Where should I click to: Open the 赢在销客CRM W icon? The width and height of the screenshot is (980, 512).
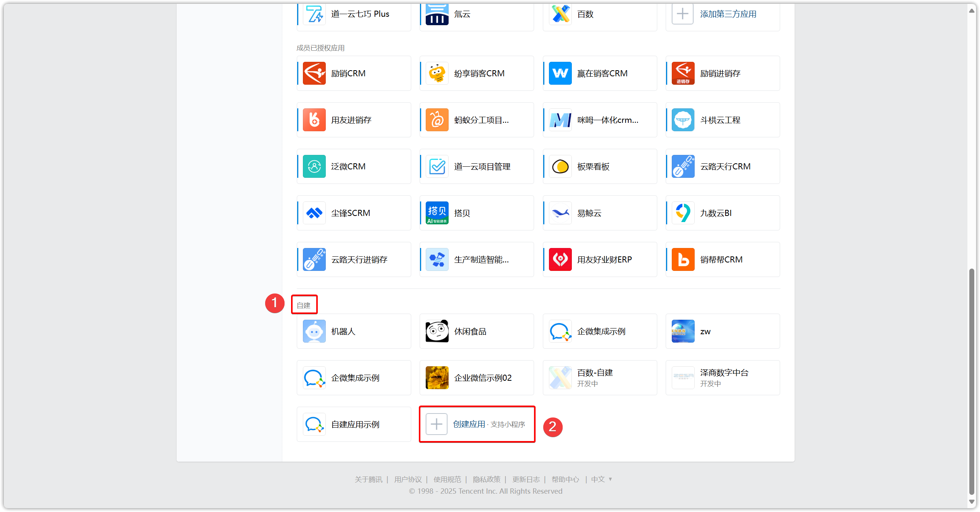(x=560, y=73)
